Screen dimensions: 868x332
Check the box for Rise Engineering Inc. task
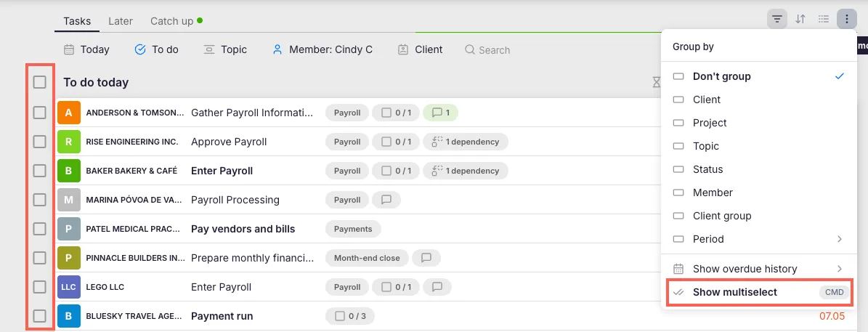(x=40, y=142)
